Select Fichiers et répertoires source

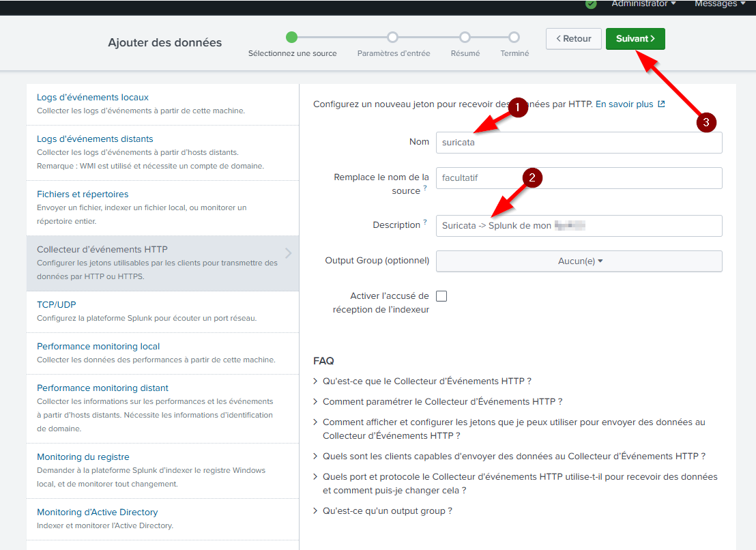(83, 194)
